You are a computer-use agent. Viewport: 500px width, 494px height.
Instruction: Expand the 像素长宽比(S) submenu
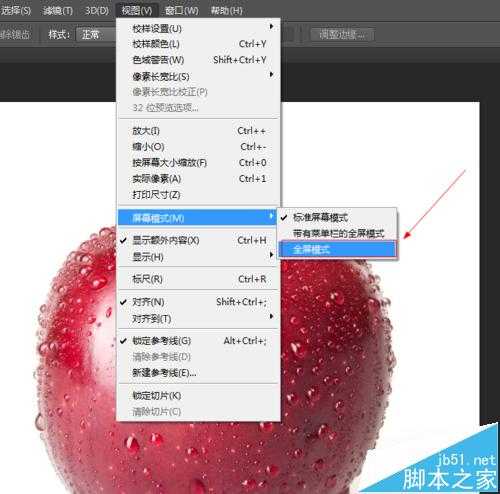tap(198, 76)
